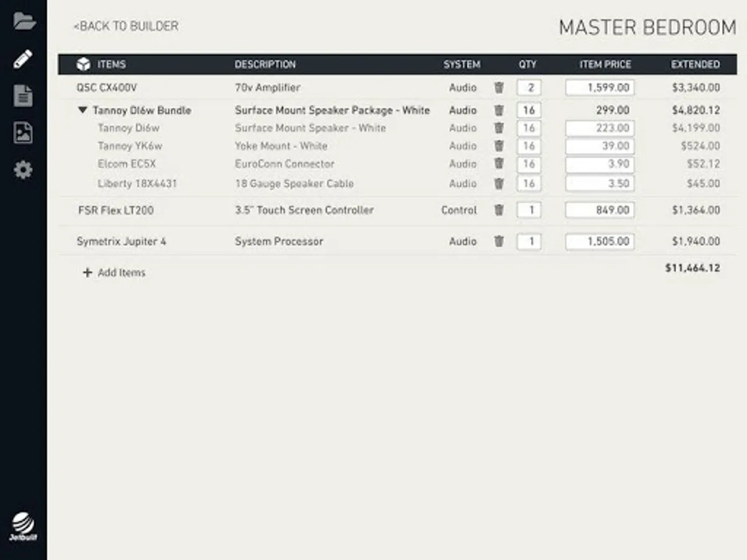747x560 pixels.
Task: Select the QSC CX400V item name
Action: pos(106,88)
